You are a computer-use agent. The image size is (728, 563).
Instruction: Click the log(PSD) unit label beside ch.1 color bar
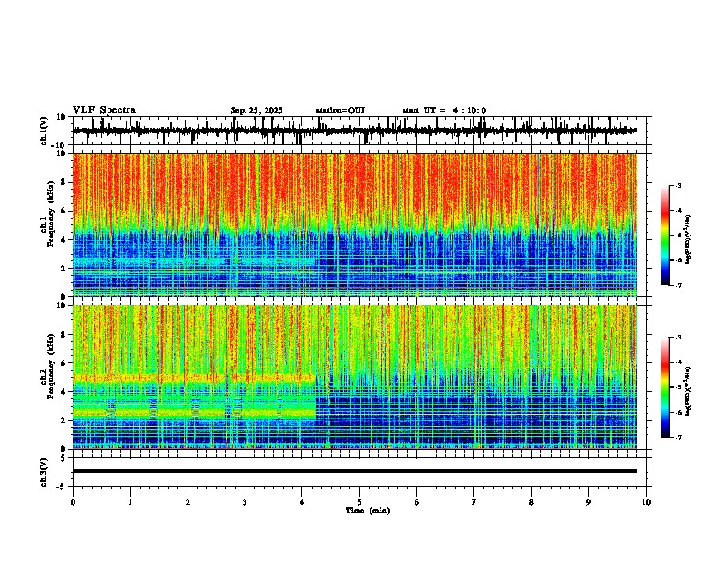(688, 240)
